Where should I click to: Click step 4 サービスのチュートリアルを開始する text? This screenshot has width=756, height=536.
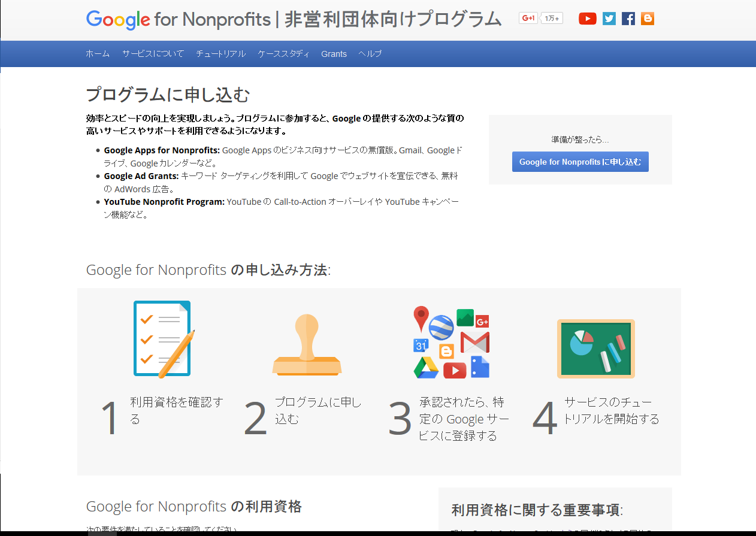612,410
